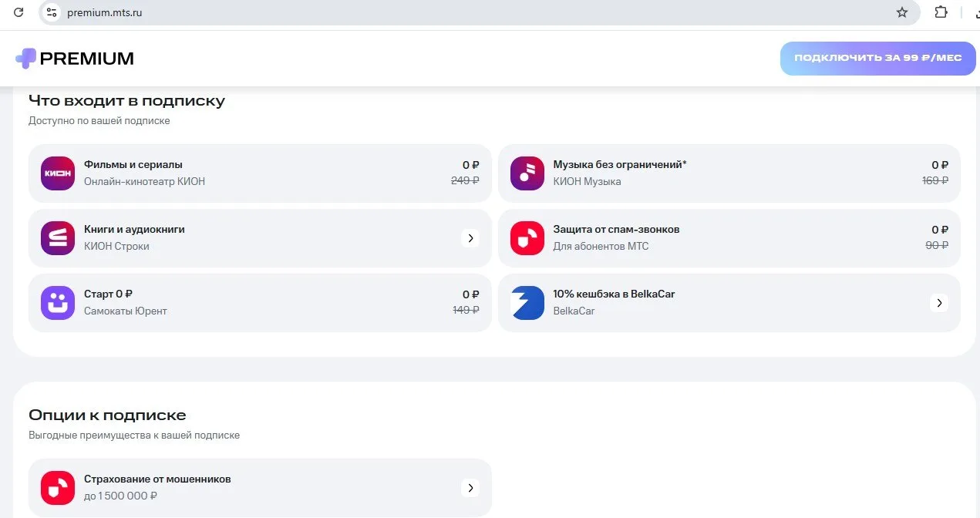Click 'Для абонентов МТС' subtitle text
The width and height of the screenshot is (980, 518).
point(601,247)
